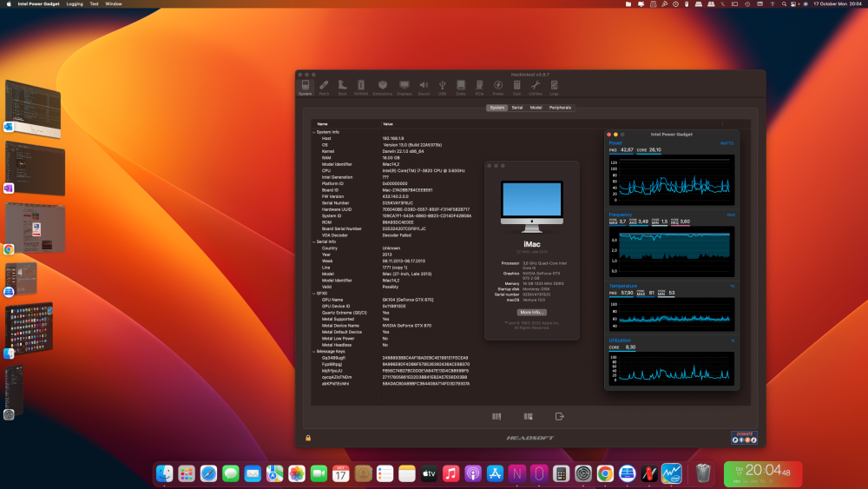Switch to the Peripherals tab
This screenshot has width=868, height=489.
560,108
